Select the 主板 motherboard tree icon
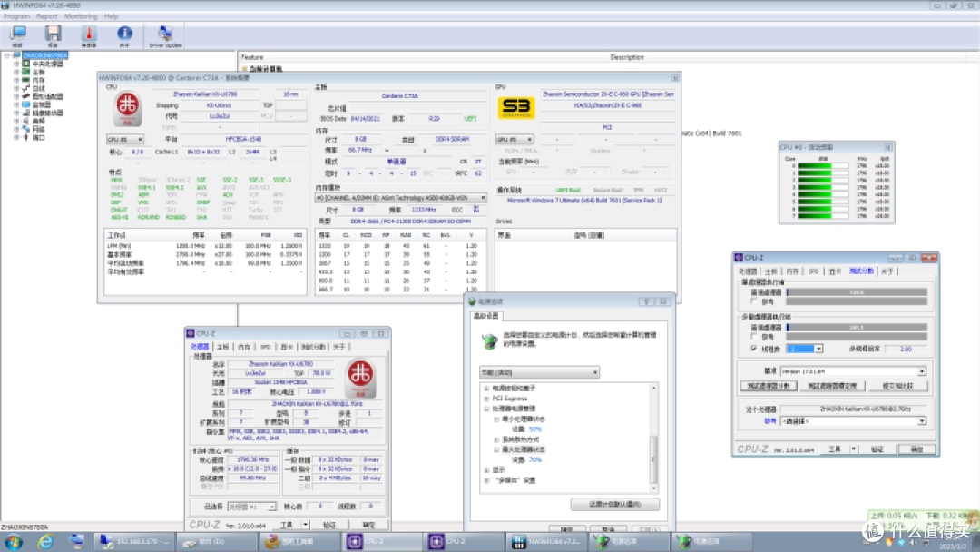 26,72
